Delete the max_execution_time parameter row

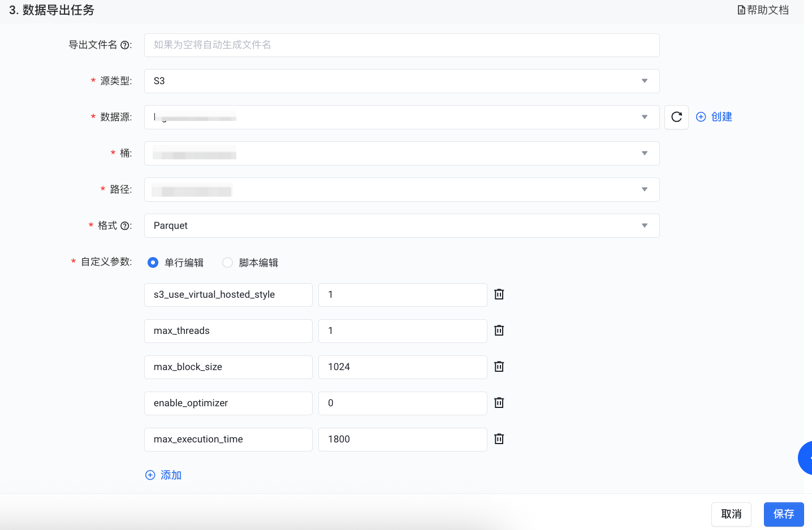(x=499, y=439)
